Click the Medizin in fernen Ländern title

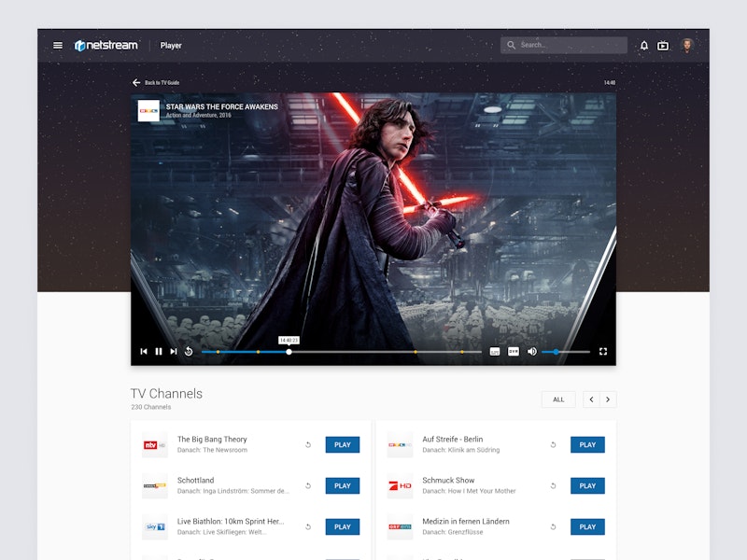[466, 522]
